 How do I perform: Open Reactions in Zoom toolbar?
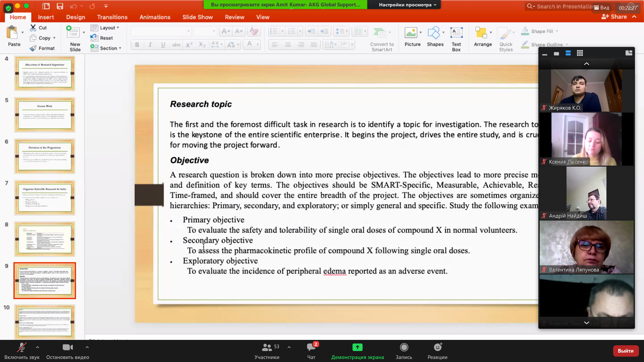click(437, 347)
